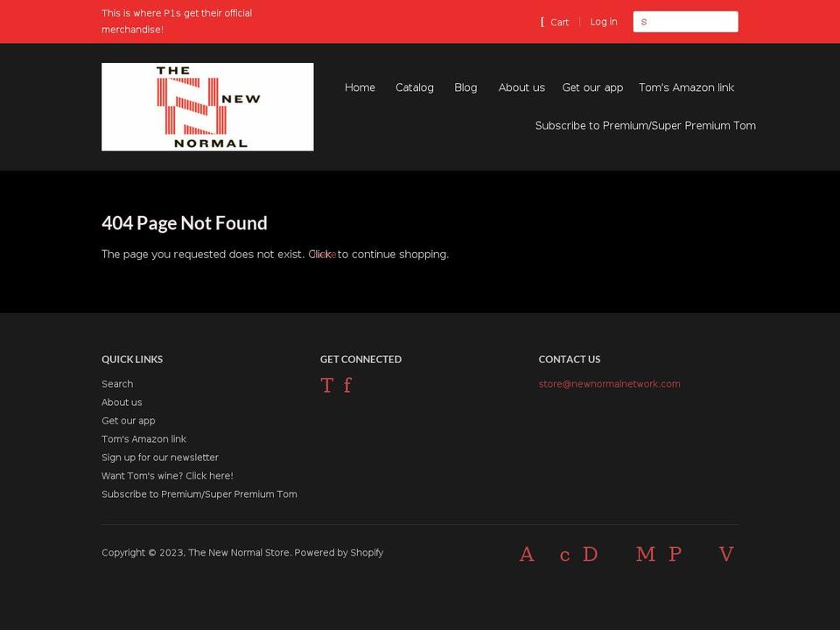Open About us in main navigation
This screenshot has width=840, height=630.
521,87
